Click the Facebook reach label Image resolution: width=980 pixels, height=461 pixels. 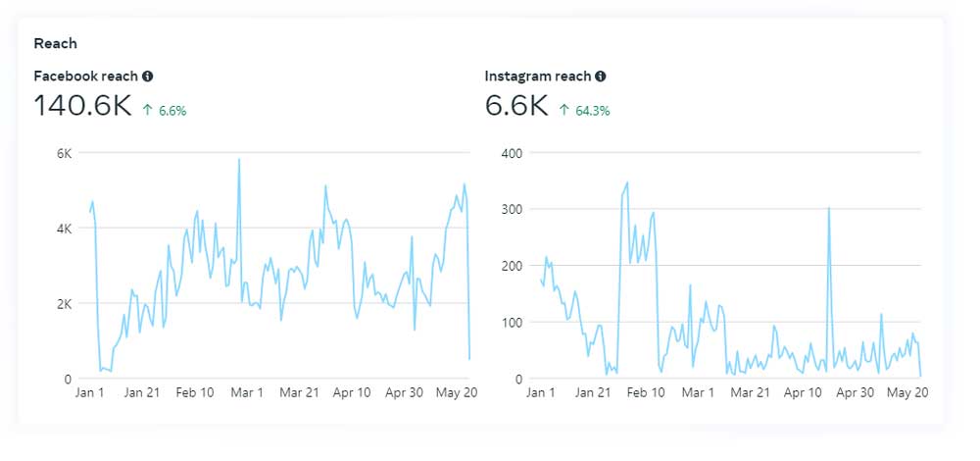(x=85, y=77)
